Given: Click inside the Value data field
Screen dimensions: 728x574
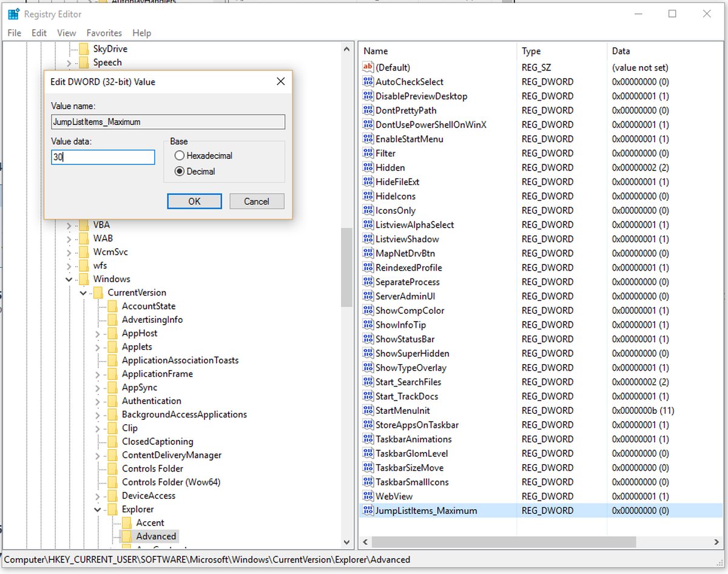Looking at the screenshot, I should 102,157.
